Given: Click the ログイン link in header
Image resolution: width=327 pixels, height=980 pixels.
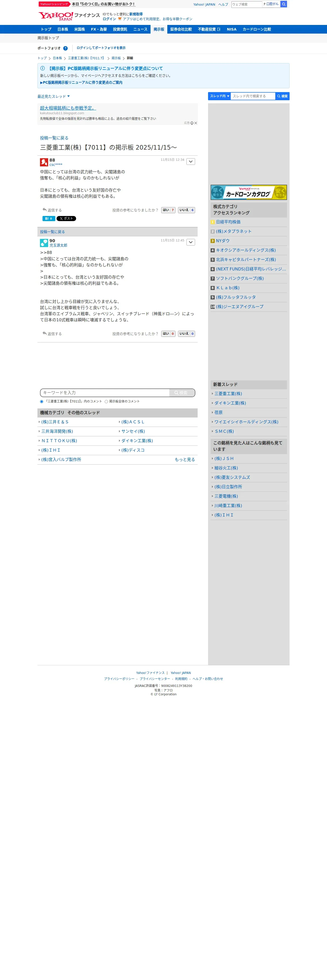Looking at the screenshot, I should point(109,19).
